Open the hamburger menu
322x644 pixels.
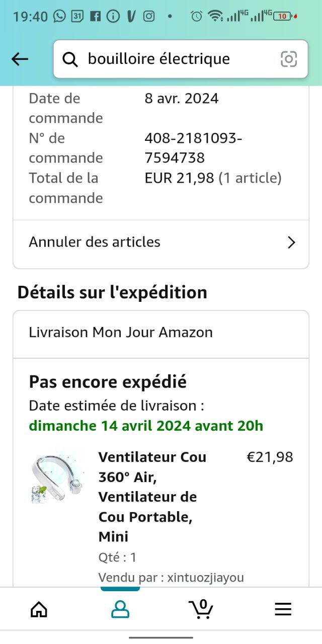coord(283,609)
